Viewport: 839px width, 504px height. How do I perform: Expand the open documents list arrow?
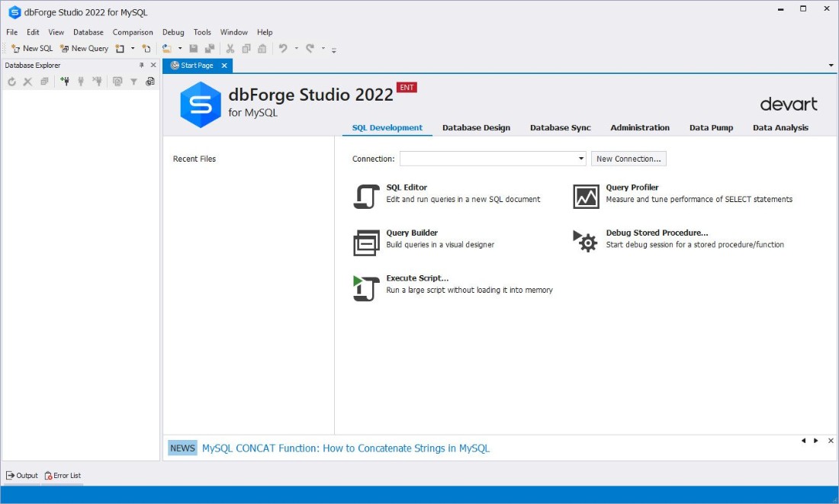pyautogui.click(x=831, y=66)
